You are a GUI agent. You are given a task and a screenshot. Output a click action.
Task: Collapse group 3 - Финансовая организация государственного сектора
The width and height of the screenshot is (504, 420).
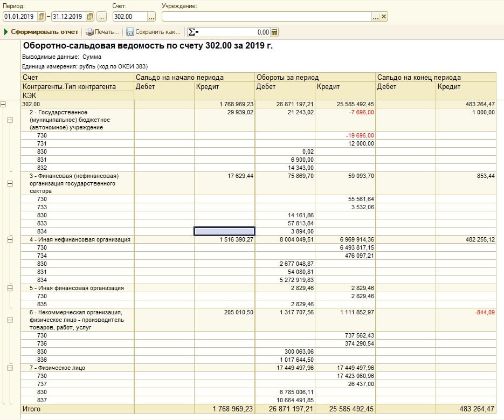[x=10, y=183]
